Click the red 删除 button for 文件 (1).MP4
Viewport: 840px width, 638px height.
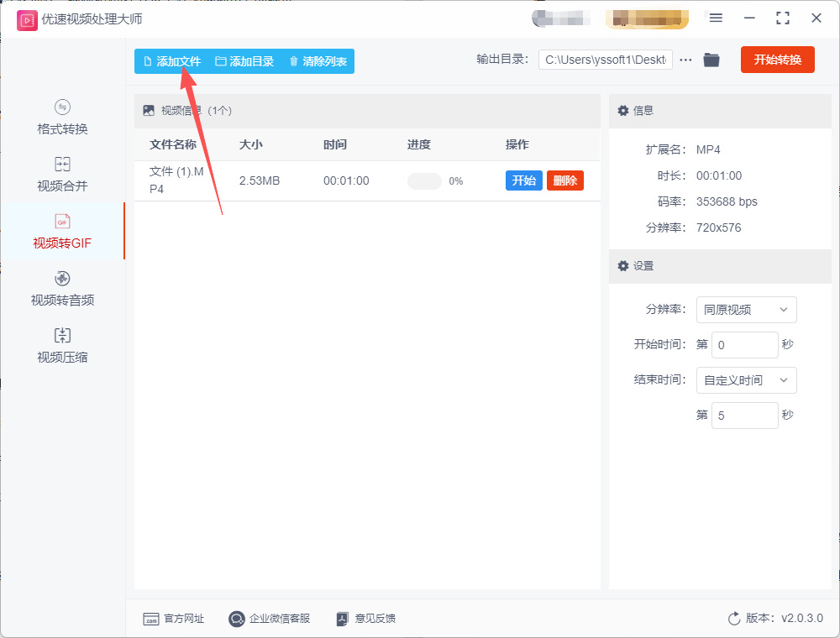[x=565, y=180]
